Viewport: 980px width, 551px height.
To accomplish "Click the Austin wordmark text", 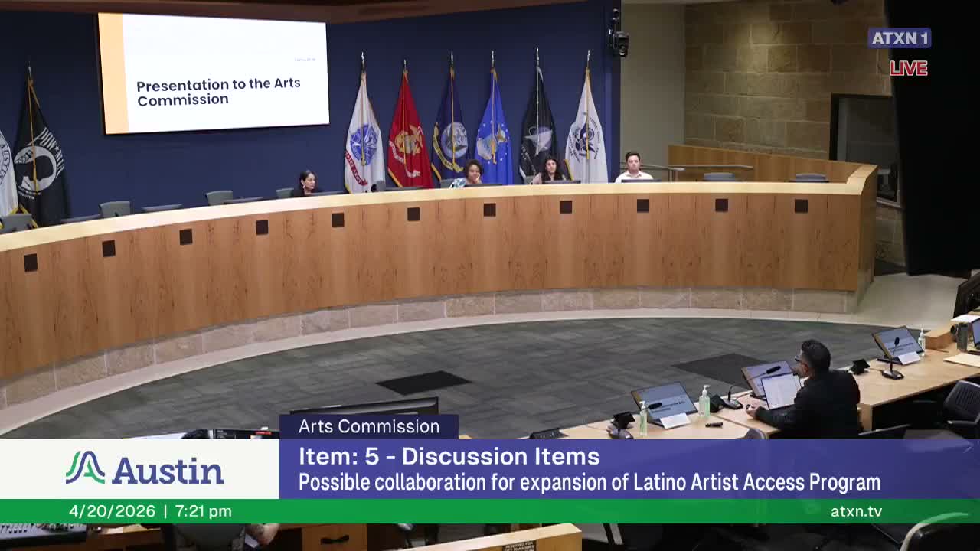I will 168,469.
